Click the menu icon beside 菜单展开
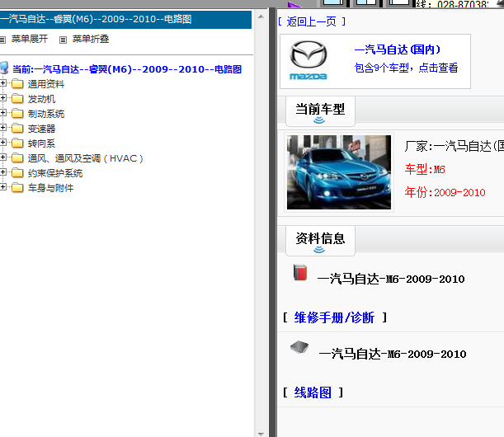 click(x=2, y=40)
